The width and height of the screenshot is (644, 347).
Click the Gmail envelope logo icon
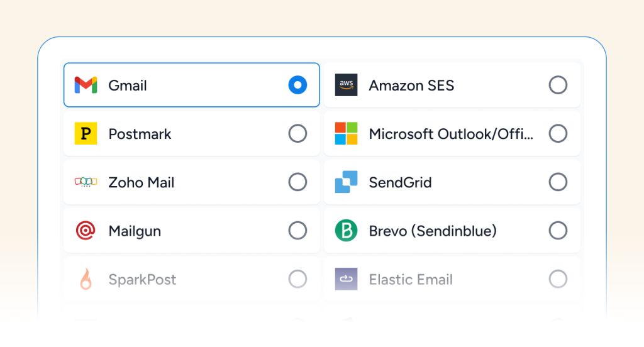[86, 85]
